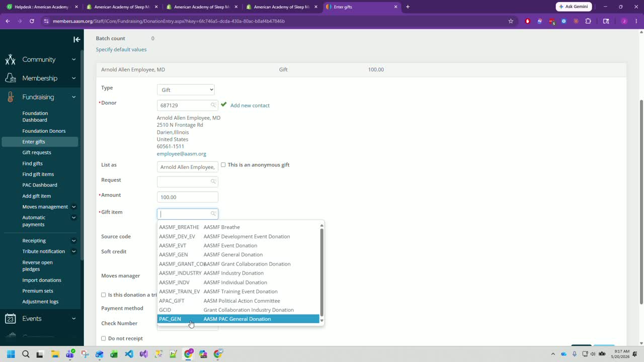644x362 pixels.
Task: Expand the Events menu chevron
Action: coord(73,318)
